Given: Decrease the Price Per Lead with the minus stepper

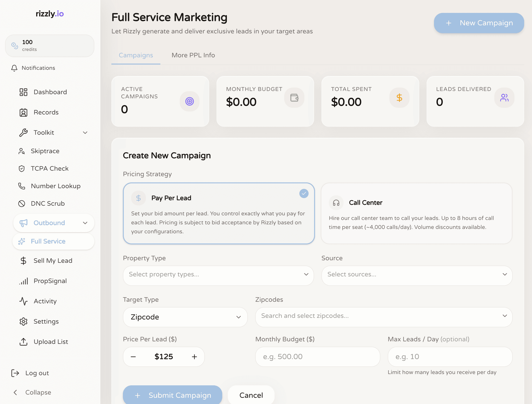Looking at the screenshot, I should [x=133, y=357].
